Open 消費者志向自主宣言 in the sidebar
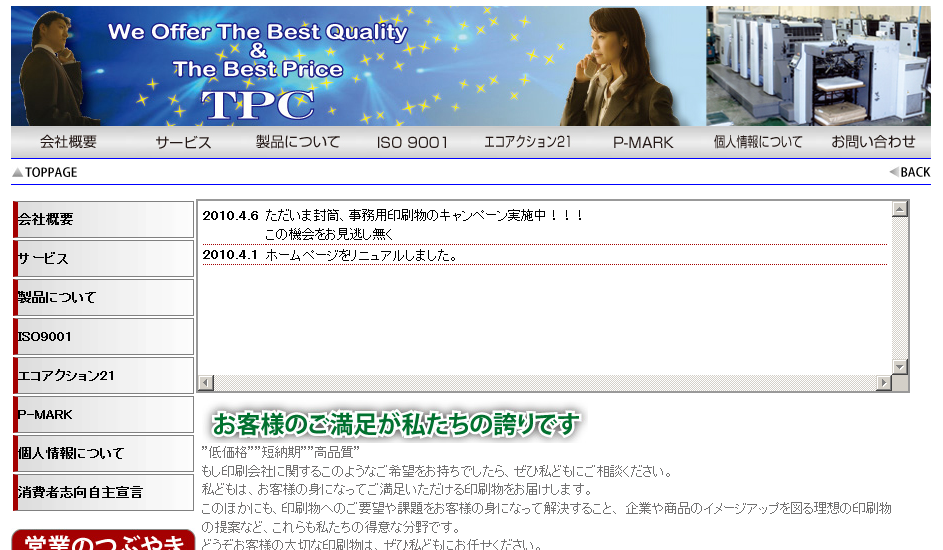Image resolution: width=943 pixels, height=550 pixels. click(103, 492)
